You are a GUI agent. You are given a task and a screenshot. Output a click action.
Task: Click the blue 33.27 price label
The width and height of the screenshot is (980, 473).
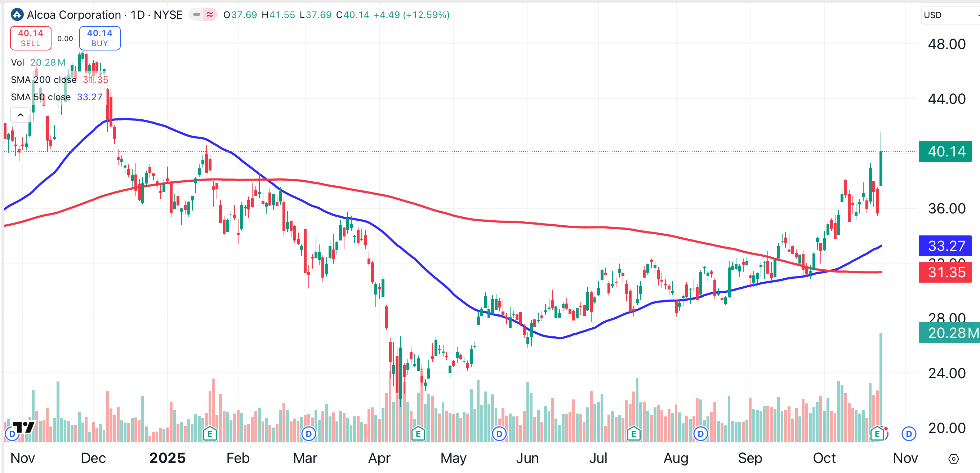tap(945, 246)
